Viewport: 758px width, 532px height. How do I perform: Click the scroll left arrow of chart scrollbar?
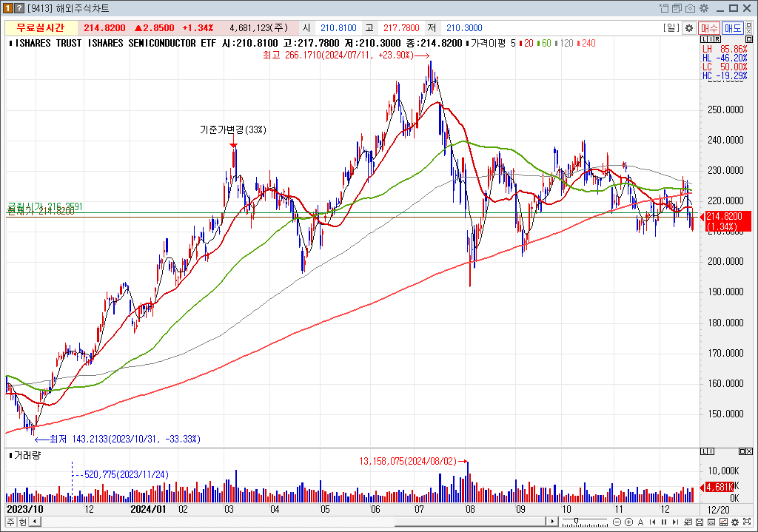[x=33, y=522]
